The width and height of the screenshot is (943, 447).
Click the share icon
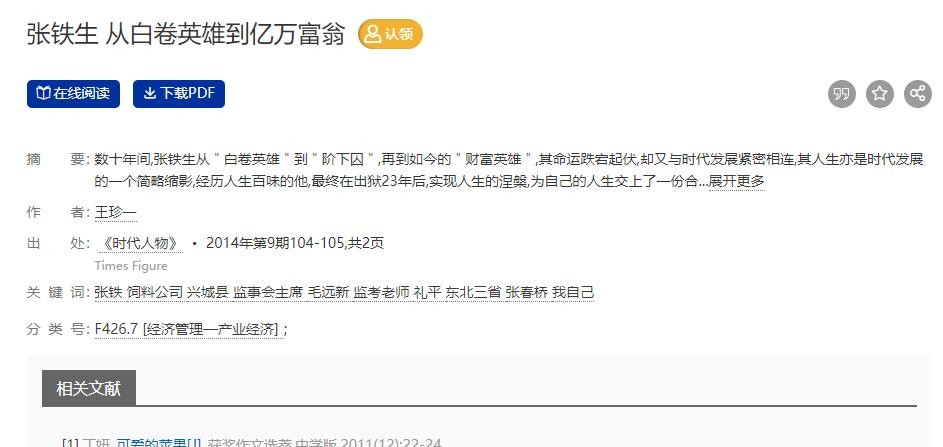[x=917, y=94]
